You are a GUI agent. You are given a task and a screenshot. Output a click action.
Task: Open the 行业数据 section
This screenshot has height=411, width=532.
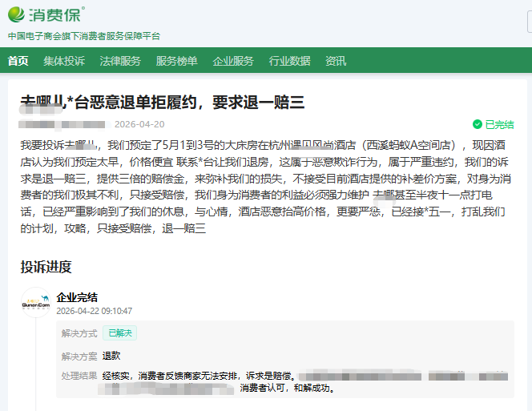pos(289,61)
